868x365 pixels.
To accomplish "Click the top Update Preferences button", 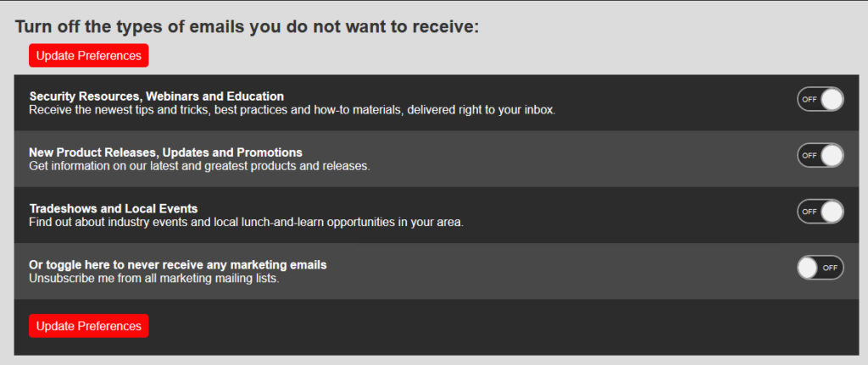I will 88,56.
